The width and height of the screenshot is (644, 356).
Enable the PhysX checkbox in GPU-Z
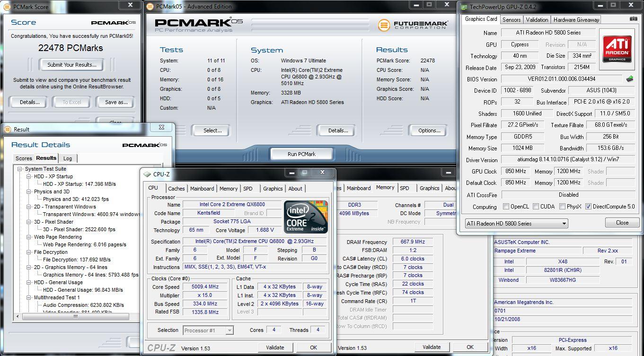pos(563,207)
